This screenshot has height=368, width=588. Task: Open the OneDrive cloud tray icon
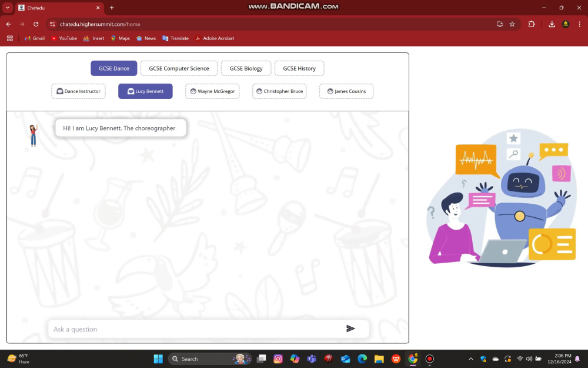coord(495,359)
